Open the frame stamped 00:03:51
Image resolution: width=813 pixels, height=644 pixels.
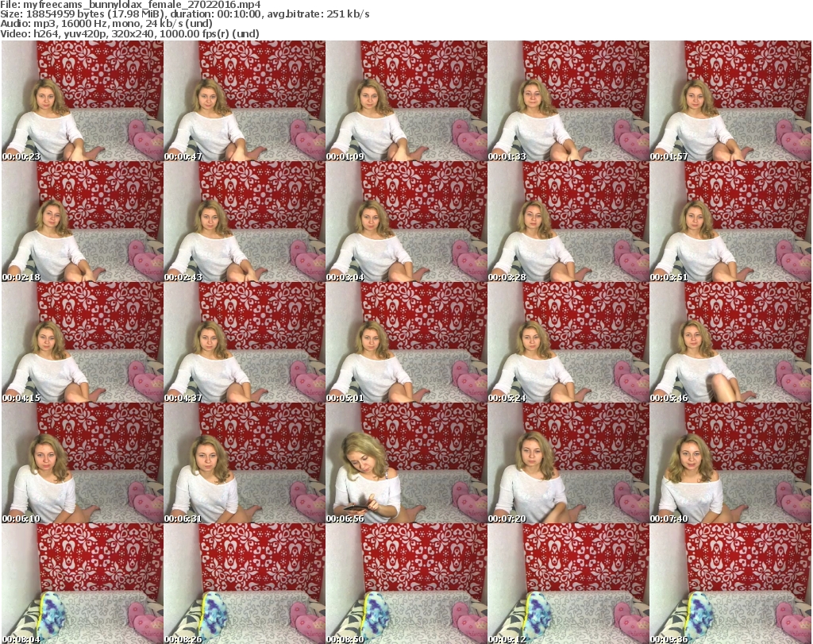(x=730, y=222)
